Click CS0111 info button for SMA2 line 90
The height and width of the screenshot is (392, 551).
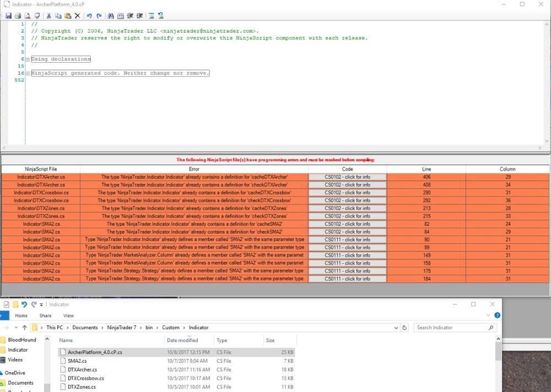click(x=347, y=239)
